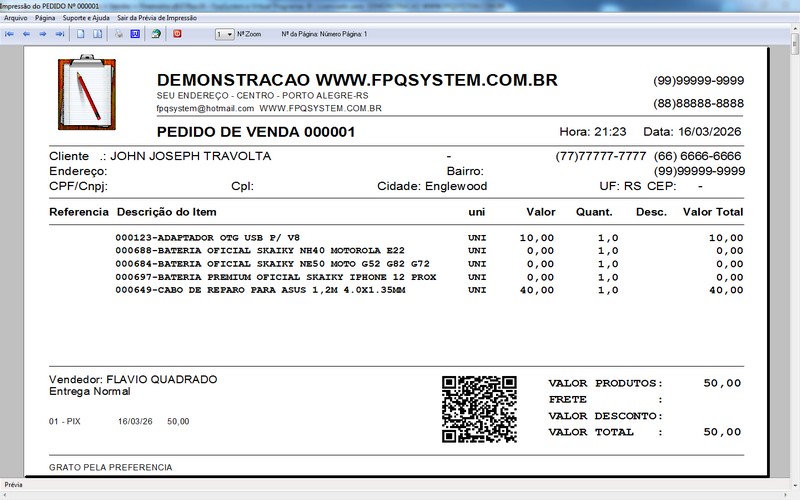Open the Arquivo menu
The image size is (800, 500).
[x=16, y=18]
